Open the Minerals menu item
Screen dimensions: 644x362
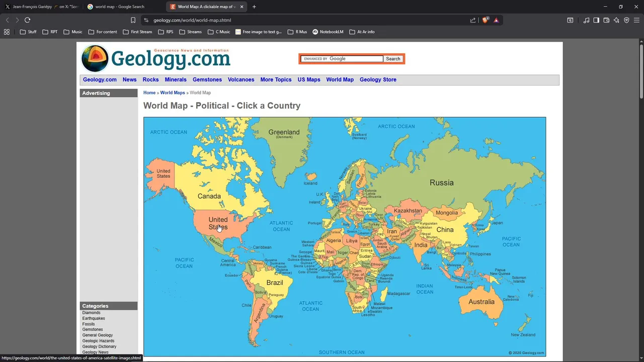point(176,79)
